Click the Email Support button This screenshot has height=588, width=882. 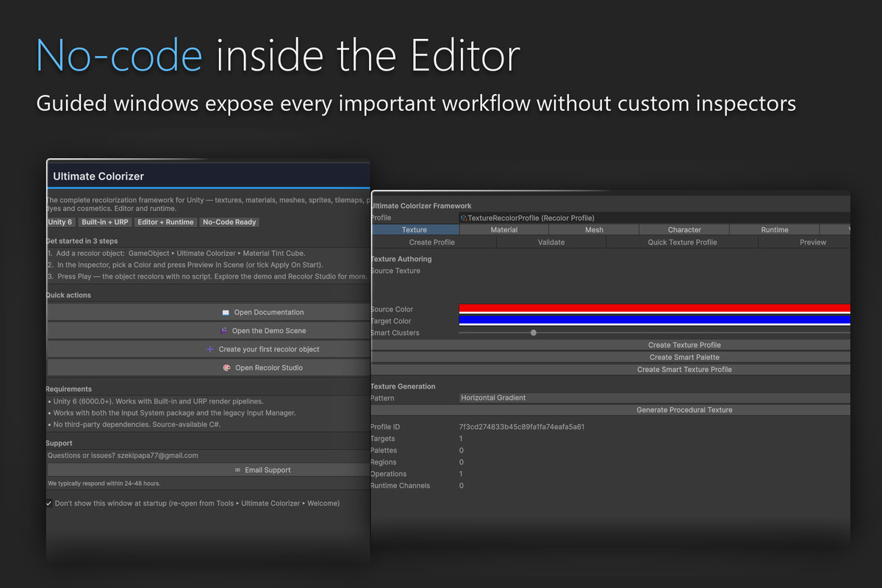point(209,470)
